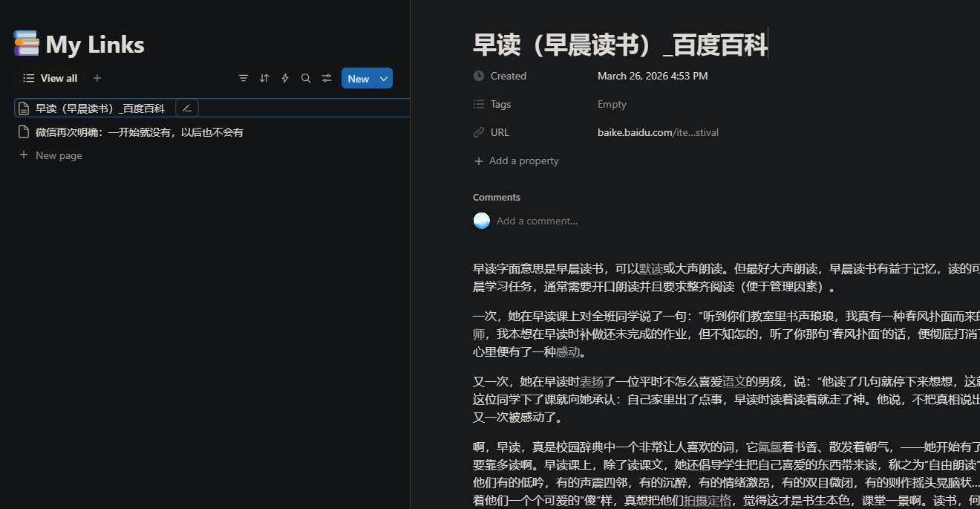This screenshot has height=509, width=980.
Task: Click the rename pencil icon on the first row
Action: 187,108
